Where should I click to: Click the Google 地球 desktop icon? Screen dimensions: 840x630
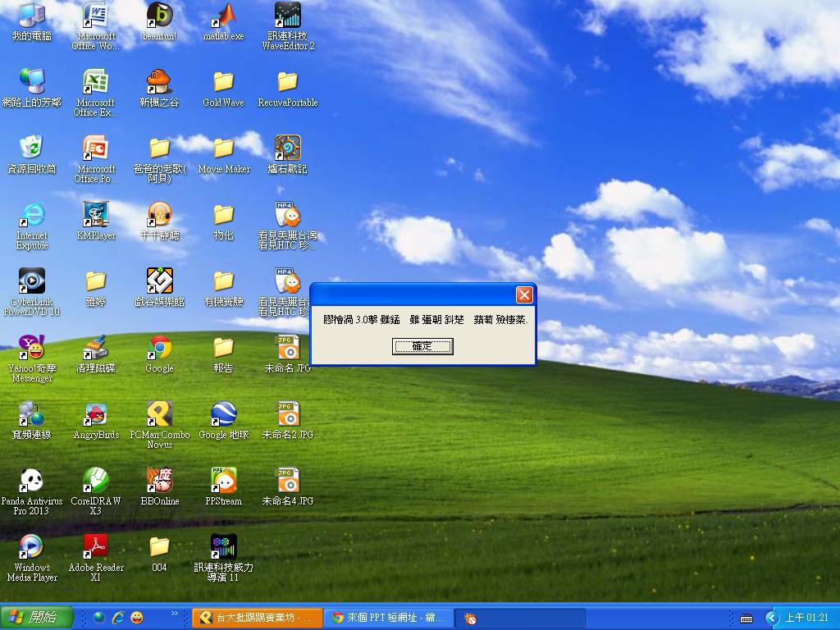coord(223,414)
